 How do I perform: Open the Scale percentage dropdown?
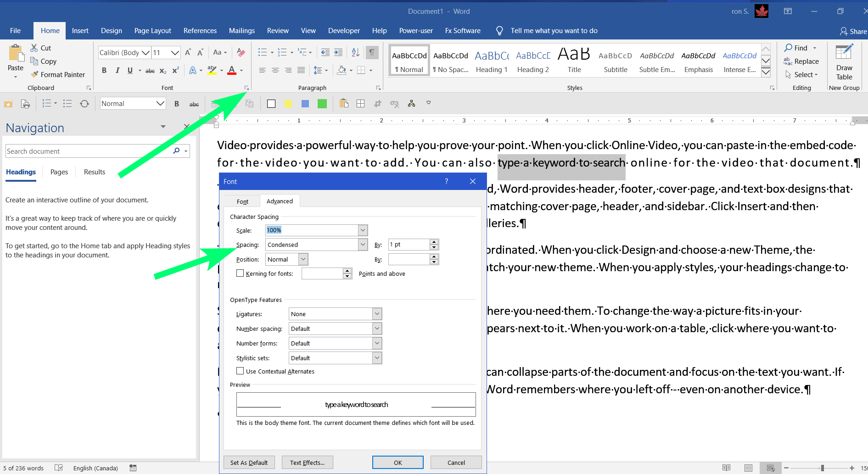[363, 230]
